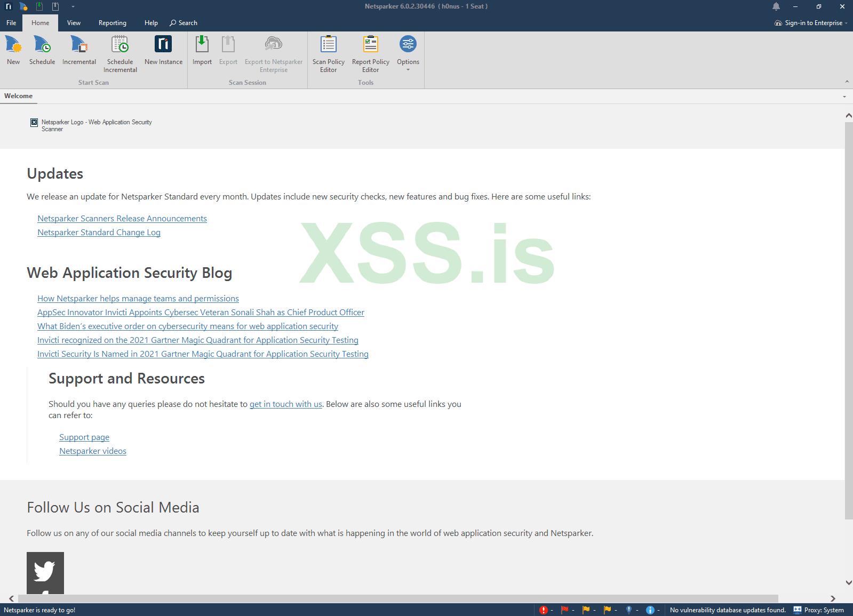Screen dimensions: 853x616
Task: Click Export to Netsparker Enterprise
Action: point(274,54)
